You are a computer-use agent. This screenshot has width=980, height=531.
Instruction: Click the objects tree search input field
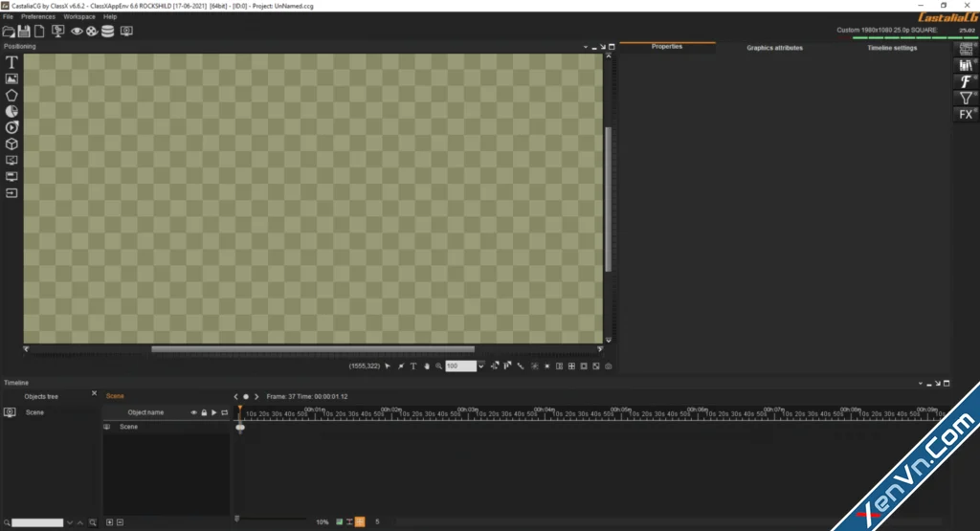(x=37, y=523)
